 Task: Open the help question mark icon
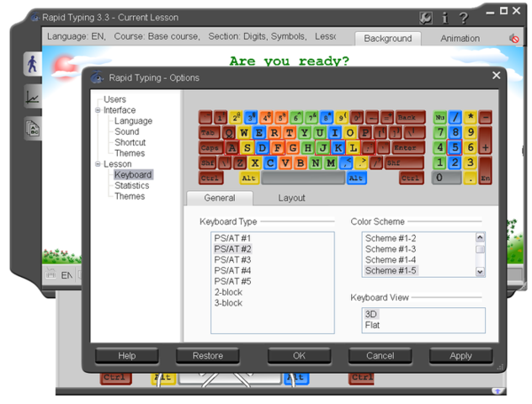pos(463,18)
